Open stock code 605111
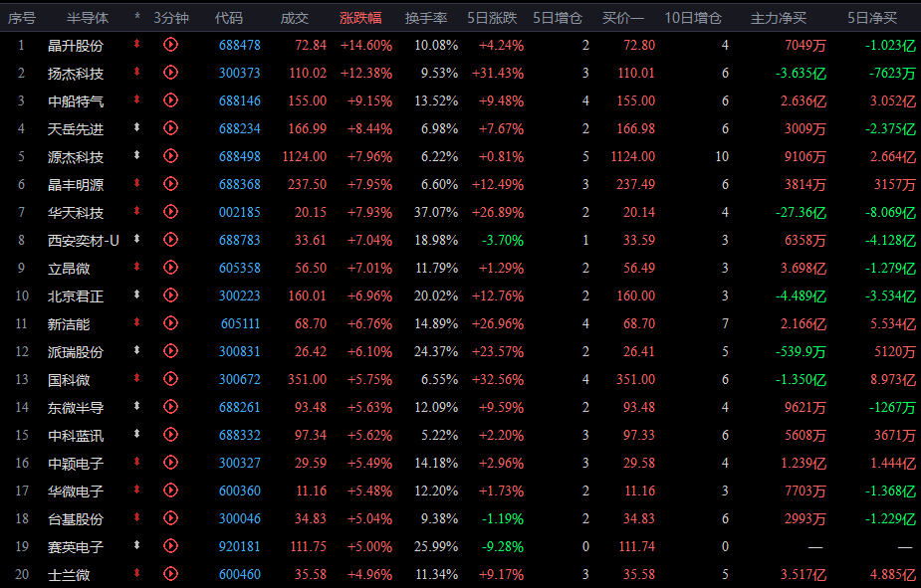The width and height of the screenshot is (921, 588). (241, 324)
